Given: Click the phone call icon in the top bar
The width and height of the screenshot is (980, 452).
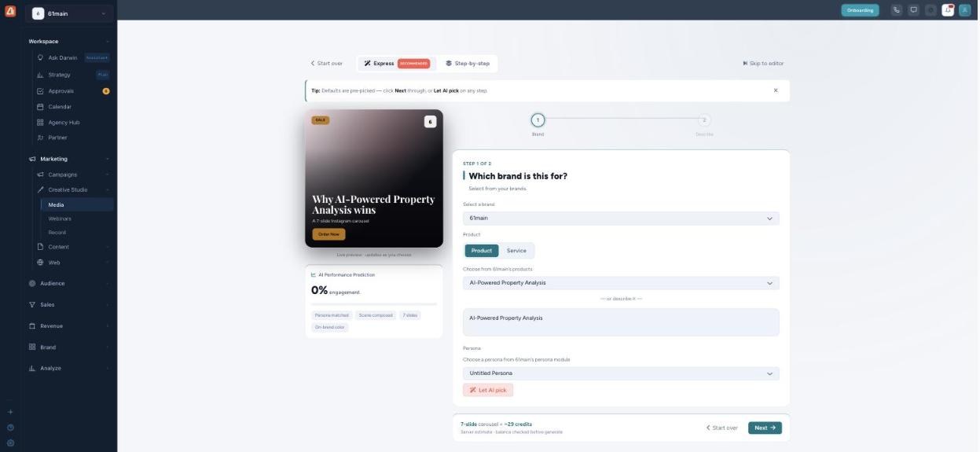Looking at the screenshot, I should 896,10.
